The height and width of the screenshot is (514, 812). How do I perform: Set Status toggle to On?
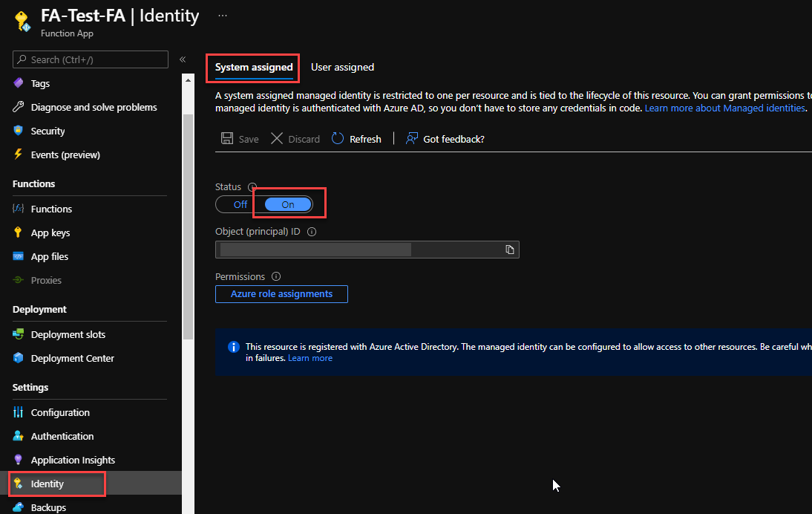(x=288, y=204)
